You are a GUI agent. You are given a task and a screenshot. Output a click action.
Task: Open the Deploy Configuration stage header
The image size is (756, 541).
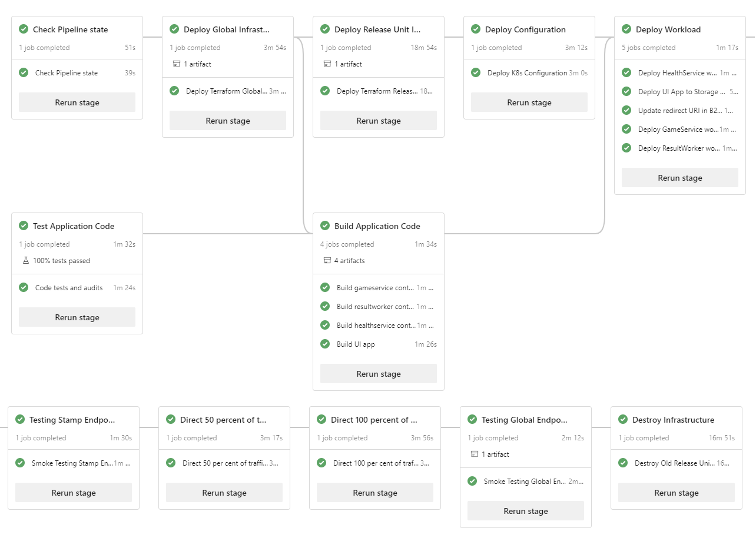coord(525,29)
